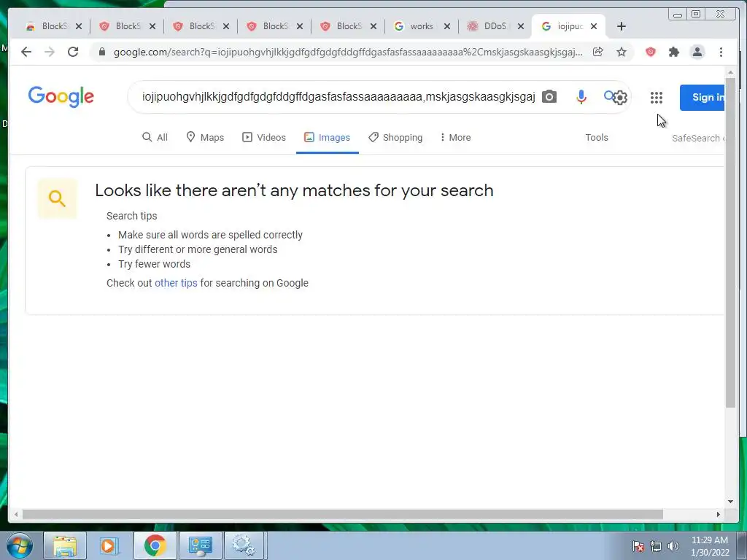Image resolution: width=747 pixels, height=560 pixels.
Task: Go back using the browser back arrow
Action: click(x=26, y=52)
